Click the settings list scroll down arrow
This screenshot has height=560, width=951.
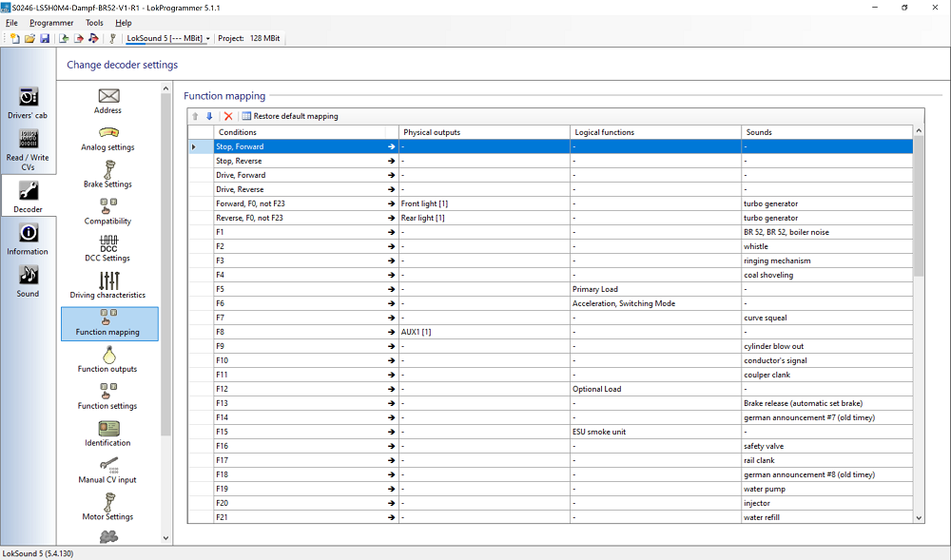[x=165, y=537]
